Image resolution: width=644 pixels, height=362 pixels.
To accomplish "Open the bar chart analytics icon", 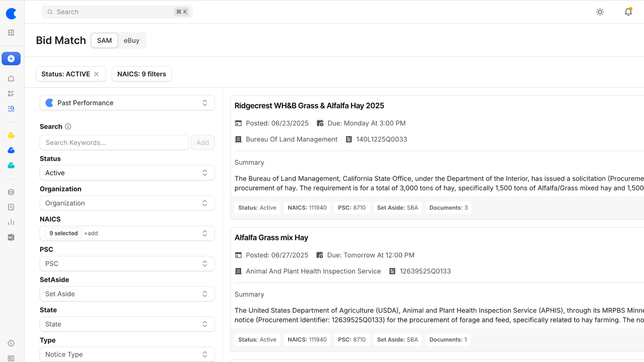I will 11,222.
